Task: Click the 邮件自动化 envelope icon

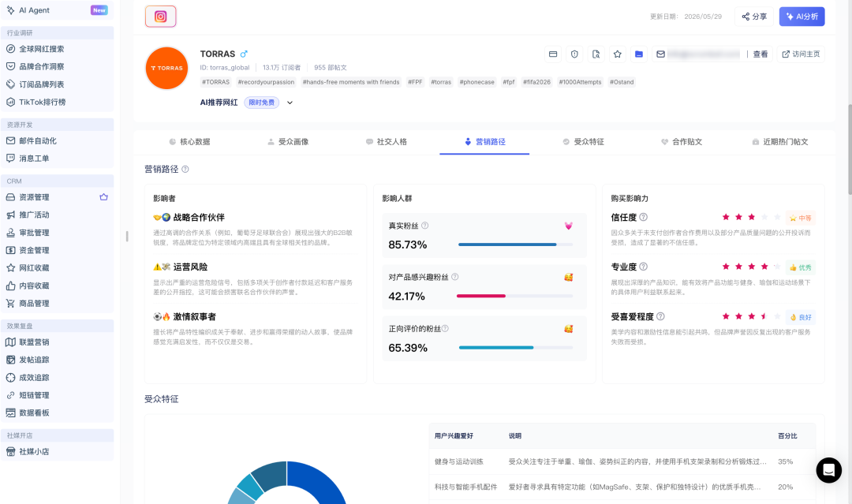Action: [10, 140]
